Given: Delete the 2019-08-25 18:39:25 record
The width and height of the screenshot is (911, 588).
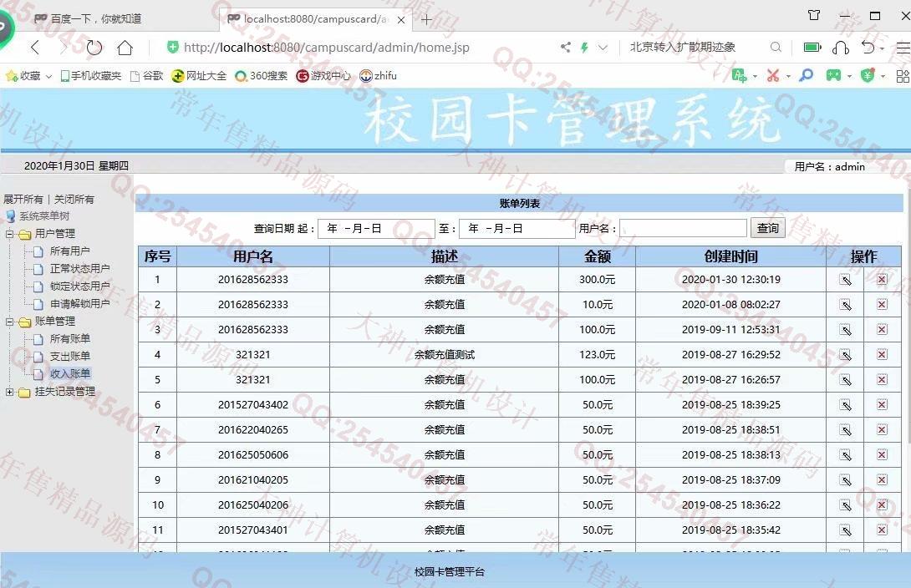Looking at the screenshot, I should [882, 405].
